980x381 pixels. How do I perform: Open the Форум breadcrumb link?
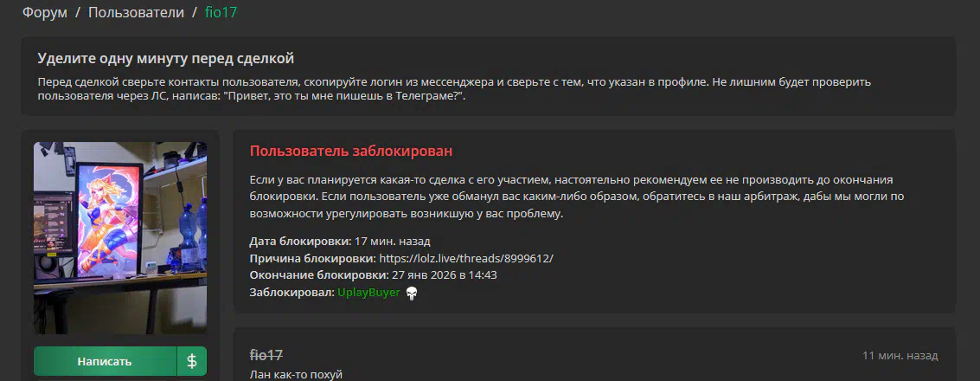pyautogui.click(x=44, y=12)
